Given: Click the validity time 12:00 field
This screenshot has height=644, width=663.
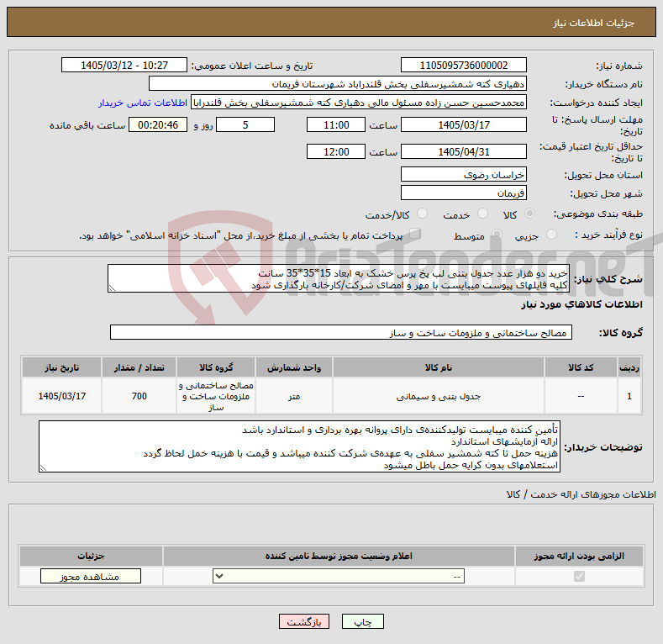Looking at the screenshot, I should (336, 151).
